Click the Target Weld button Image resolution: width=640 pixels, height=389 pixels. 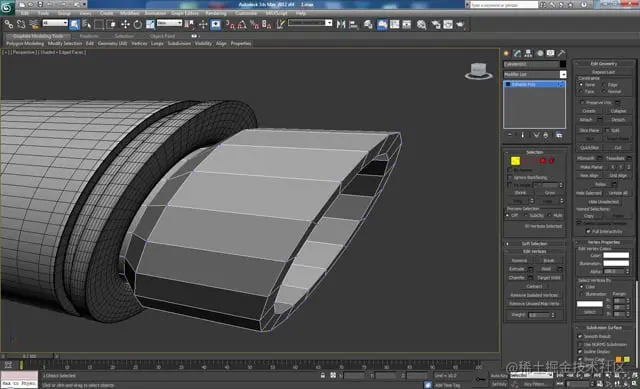(549, 278)
